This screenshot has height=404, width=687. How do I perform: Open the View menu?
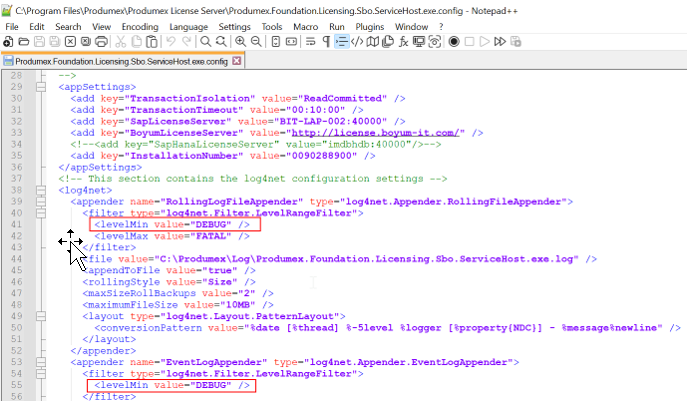[x=102, y=27]
